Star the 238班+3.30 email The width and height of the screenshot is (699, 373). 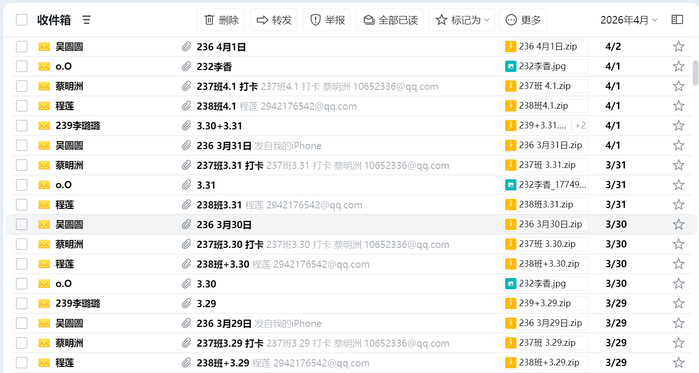pos(678,264)
